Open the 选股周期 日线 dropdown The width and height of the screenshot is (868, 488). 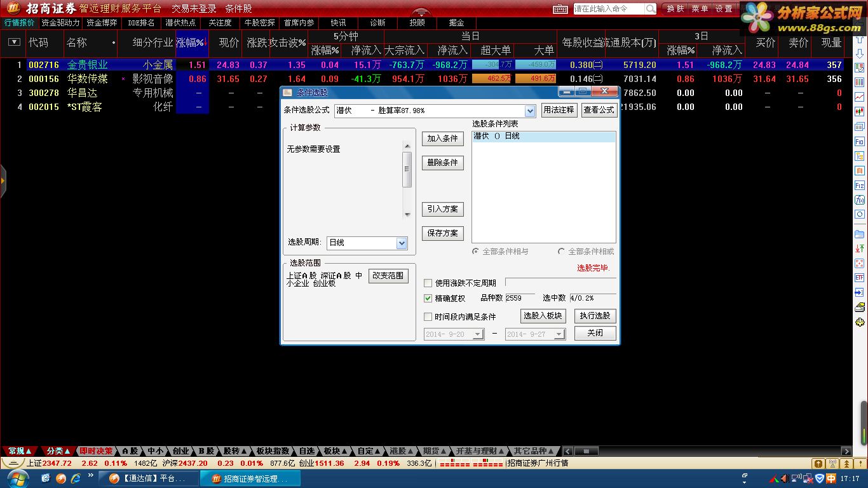pyautogui.click(x=402, y=243)
